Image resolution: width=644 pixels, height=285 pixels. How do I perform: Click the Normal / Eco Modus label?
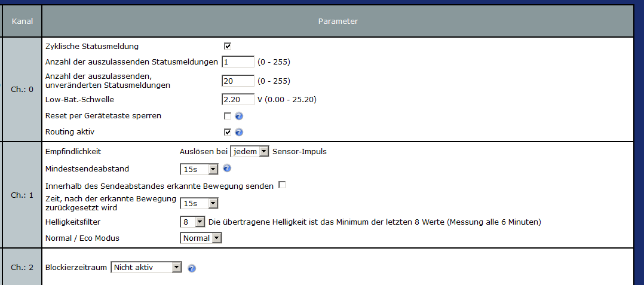(x=82, y=238)
